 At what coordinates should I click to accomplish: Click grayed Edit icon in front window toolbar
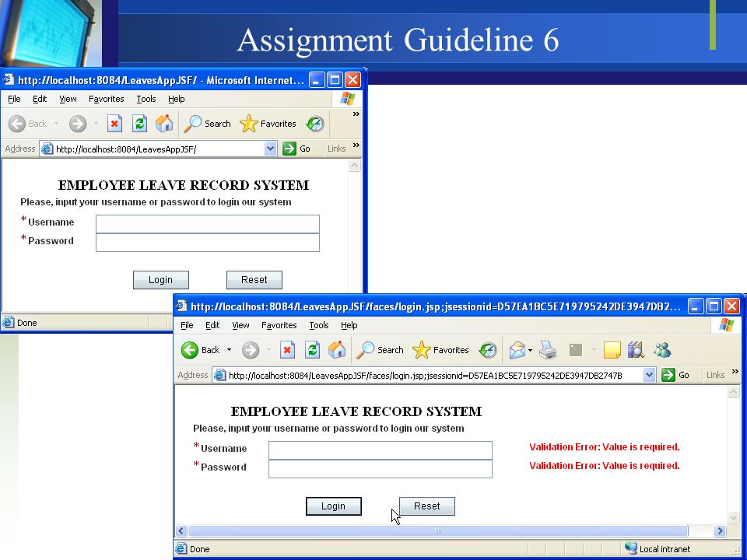(x=576, y=351)
